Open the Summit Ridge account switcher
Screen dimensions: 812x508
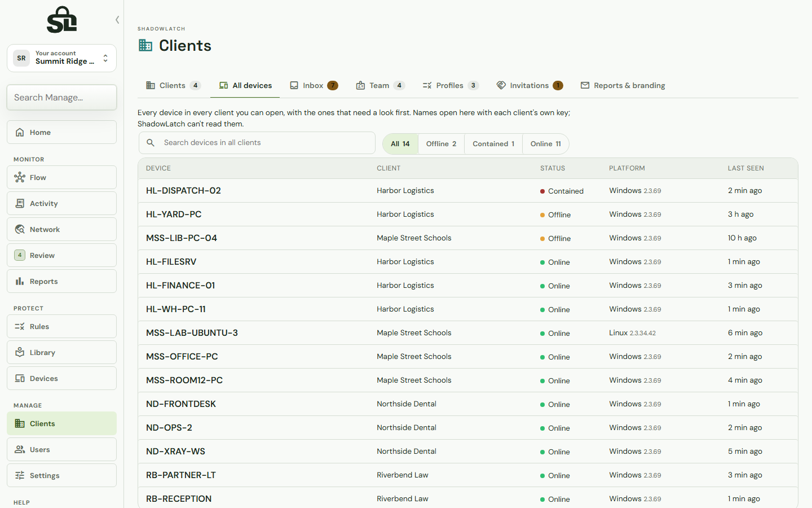point(61,58)
